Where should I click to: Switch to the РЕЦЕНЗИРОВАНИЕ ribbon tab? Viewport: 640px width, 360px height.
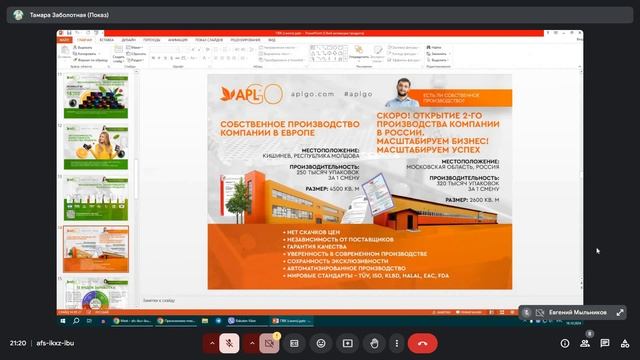[x=245, y=40]
